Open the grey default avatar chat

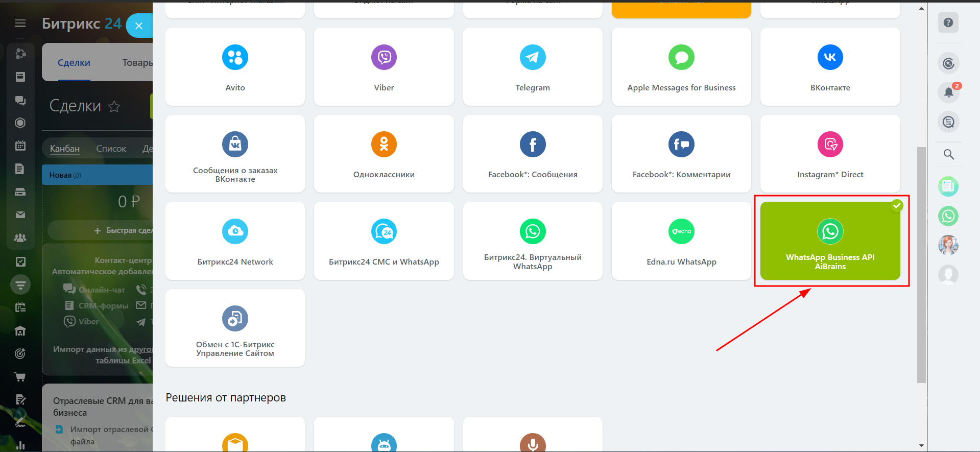pyautogui.click(x=948, y=275)
